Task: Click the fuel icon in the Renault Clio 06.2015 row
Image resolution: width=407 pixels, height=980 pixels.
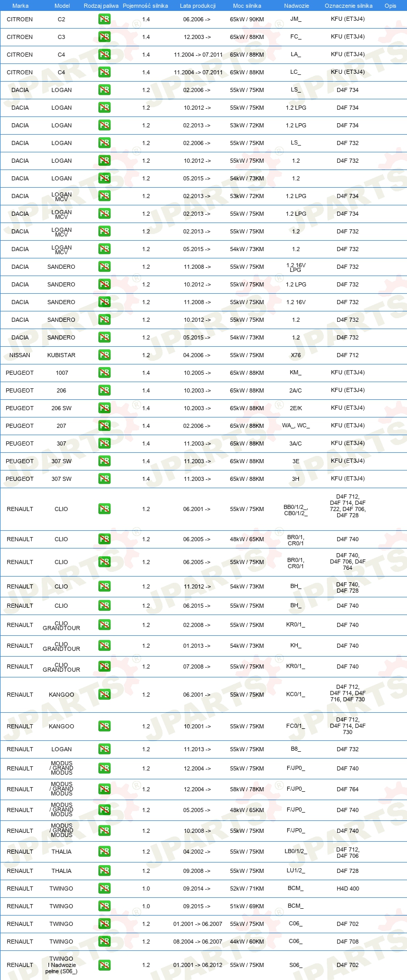Action: [105, 606]
